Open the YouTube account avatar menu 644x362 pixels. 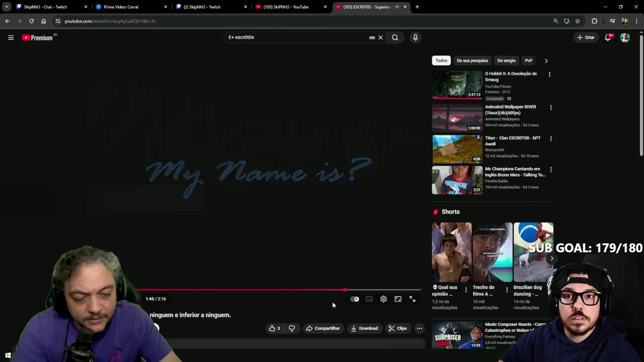[625, 38]
